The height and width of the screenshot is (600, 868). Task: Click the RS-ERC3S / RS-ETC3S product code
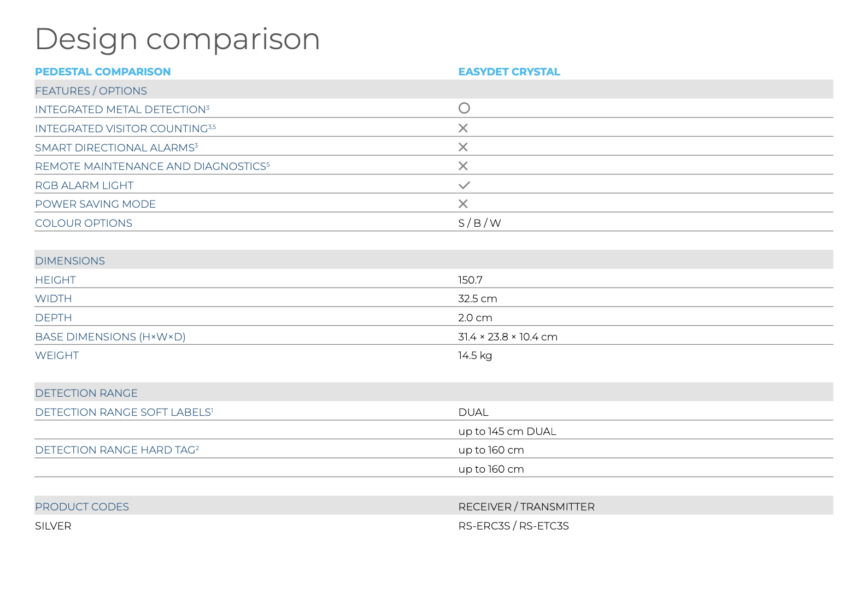pyautogui.click(x=514, y=526)
